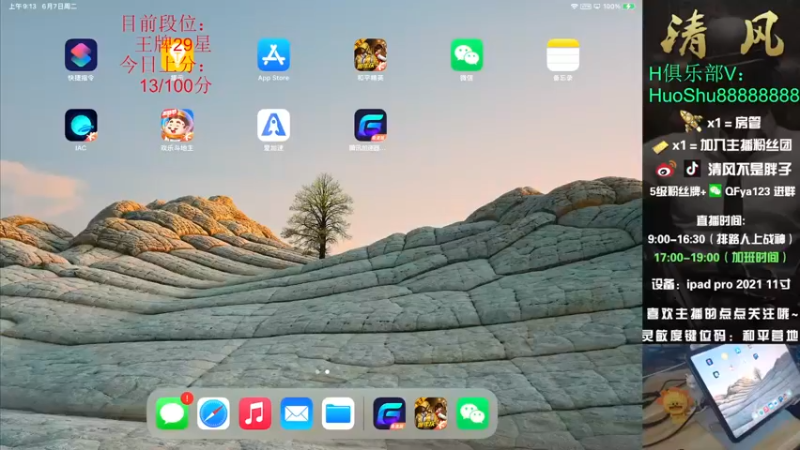This screenshot has height=450, width=800.
Task: Open Messages in the dock
Action: (172, 413)
